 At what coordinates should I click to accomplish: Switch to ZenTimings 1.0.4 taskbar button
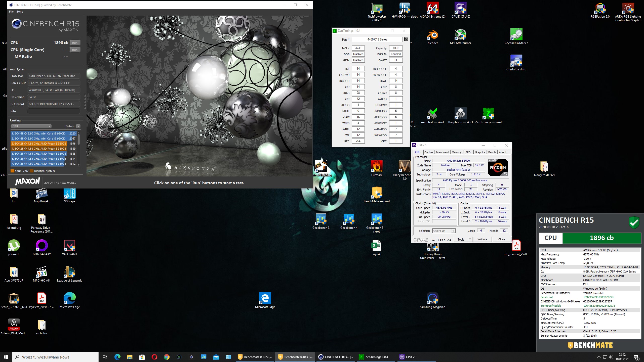[x=377, y=357]
